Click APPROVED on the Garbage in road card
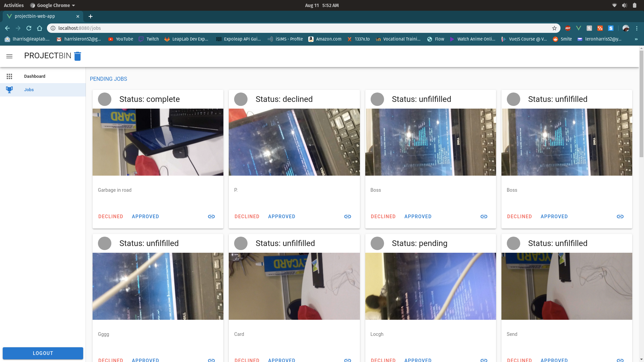The height and width of the screenshot is (362, 644). pyautogui.click(x=145, y=217)
